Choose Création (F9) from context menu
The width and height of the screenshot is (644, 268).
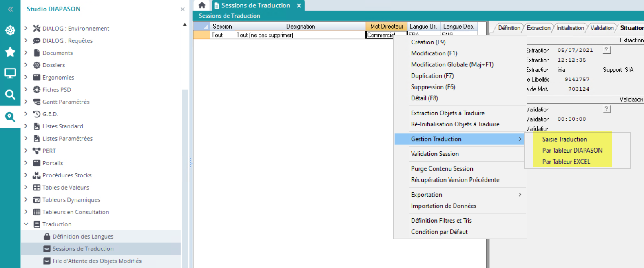[428, 42]
